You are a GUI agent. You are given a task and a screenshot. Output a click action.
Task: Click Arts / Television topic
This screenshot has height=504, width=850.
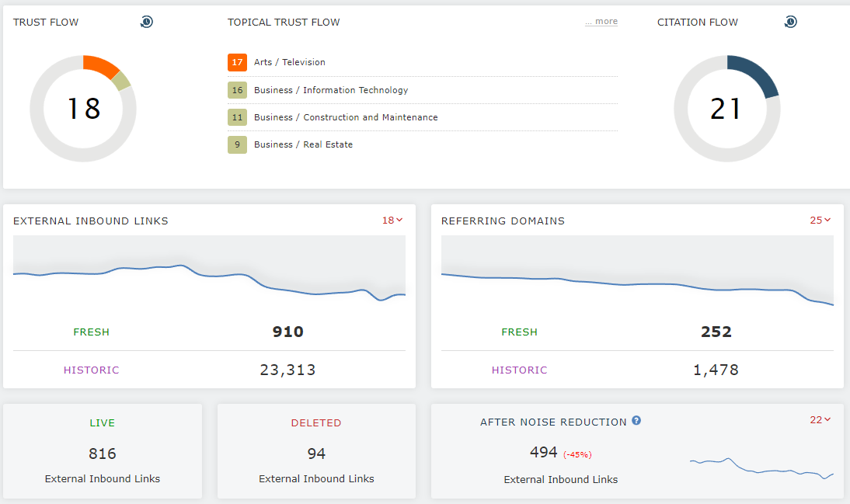tap(290, 62)
